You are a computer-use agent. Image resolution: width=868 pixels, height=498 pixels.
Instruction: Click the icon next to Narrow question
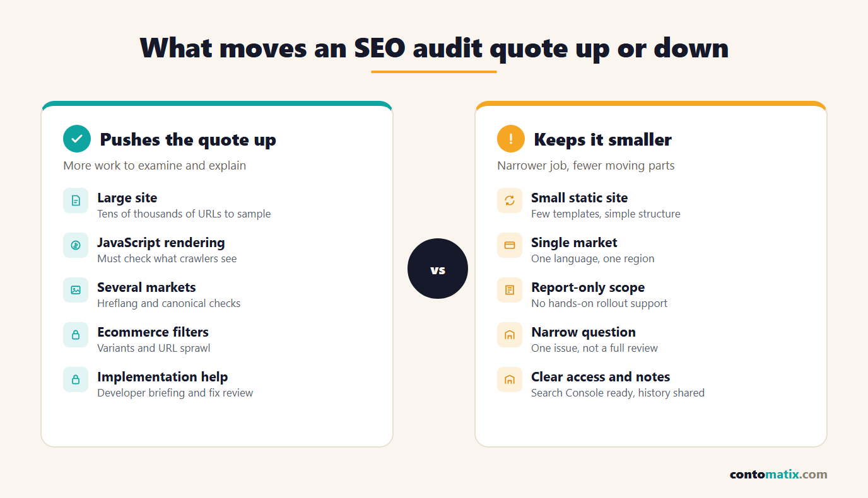click(510, 335)
